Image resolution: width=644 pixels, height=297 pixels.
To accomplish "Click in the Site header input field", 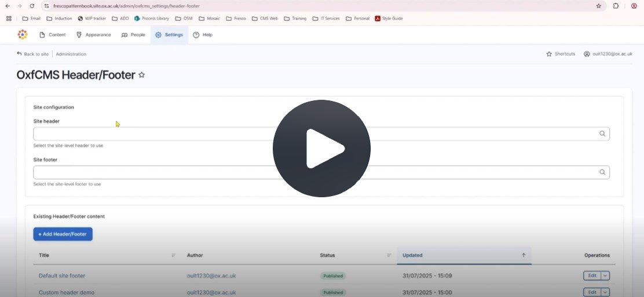I will tap(321, 133).
